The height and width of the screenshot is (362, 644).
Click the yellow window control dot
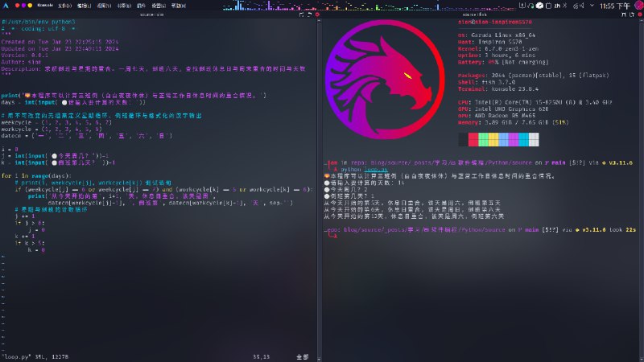[30, 6]
